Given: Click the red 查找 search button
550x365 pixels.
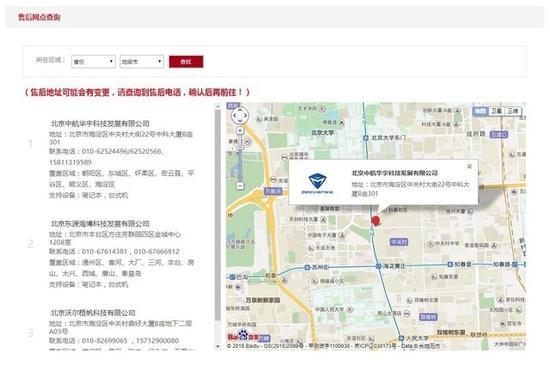Looking at the screenshot, I should [186, 62].
